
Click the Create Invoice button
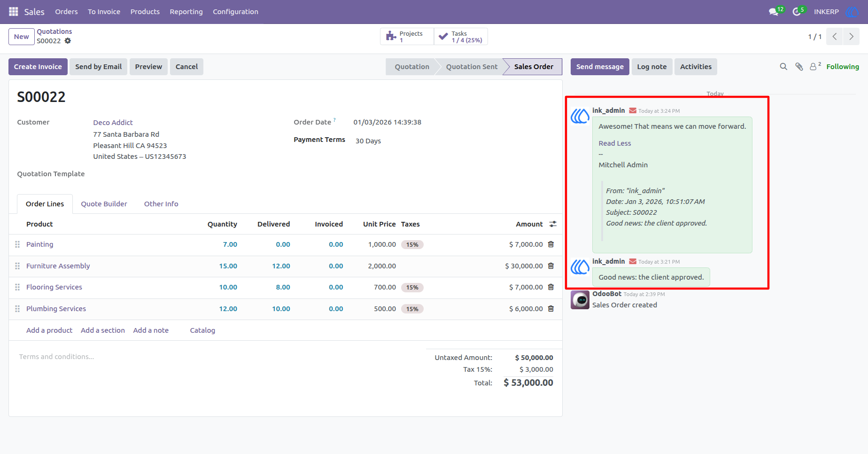coord(38,67)
